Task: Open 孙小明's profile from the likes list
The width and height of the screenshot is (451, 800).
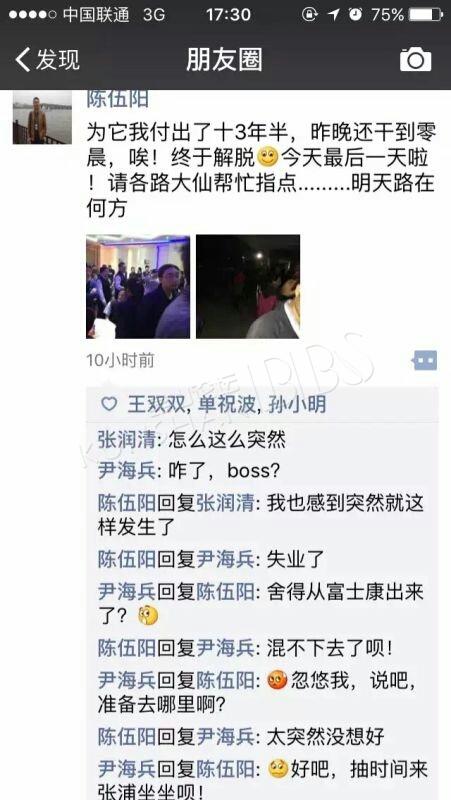Action: (x=296, y=405)
